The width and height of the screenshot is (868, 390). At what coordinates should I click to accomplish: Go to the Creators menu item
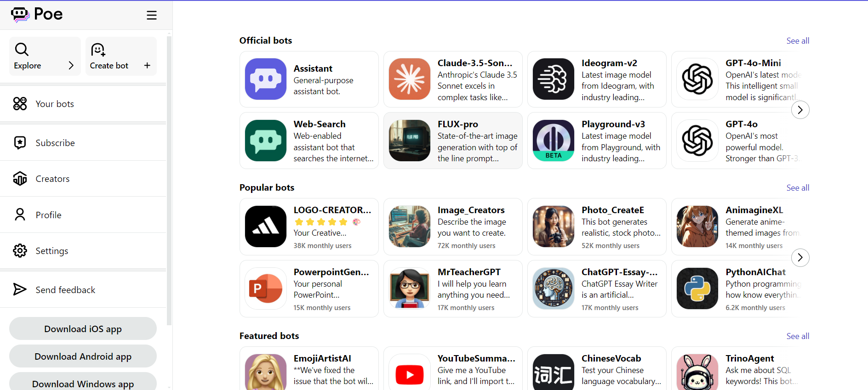tap(83, 179)
